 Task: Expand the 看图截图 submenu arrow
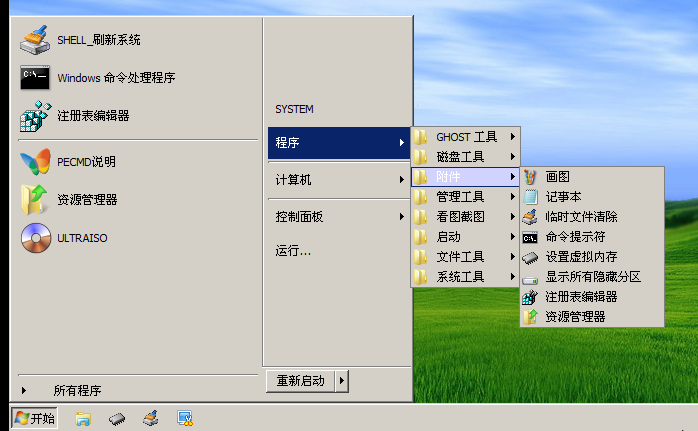(513, 217)
